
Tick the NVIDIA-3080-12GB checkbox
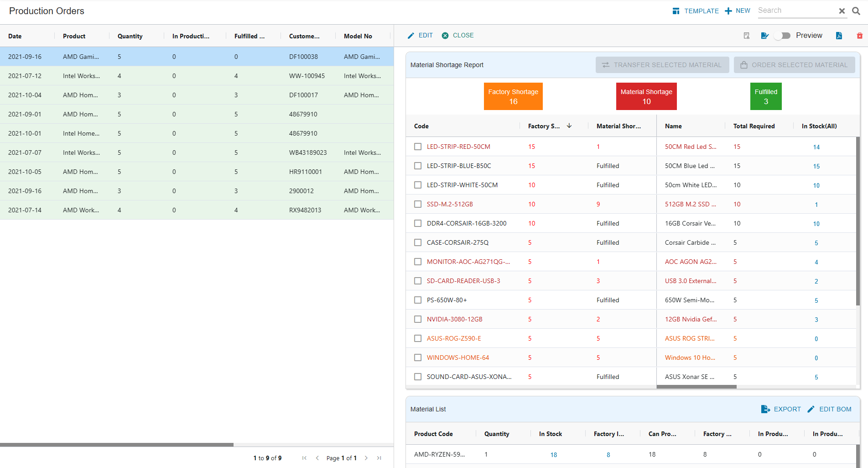(418, 319)
